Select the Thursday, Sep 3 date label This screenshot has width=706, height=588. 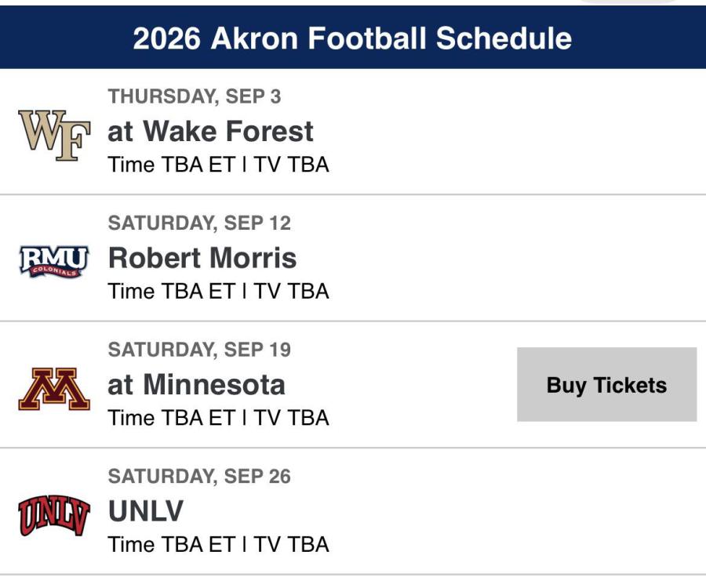pyautogui.click(x=195, y=96)
